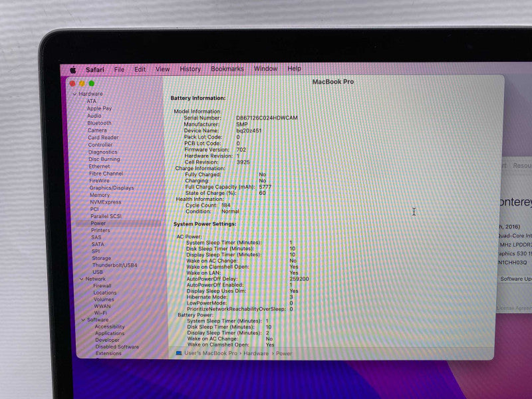Open the Edit menu

click(x=140, y=69)
